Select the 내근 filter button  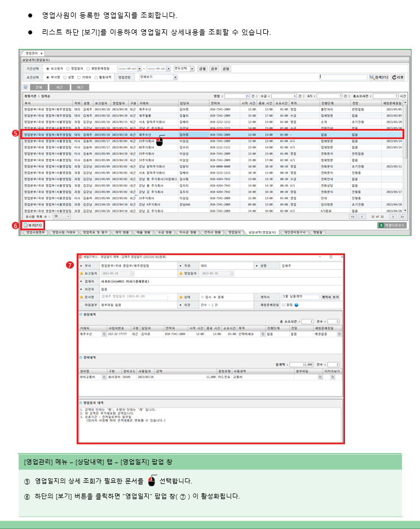click(80, 87)
